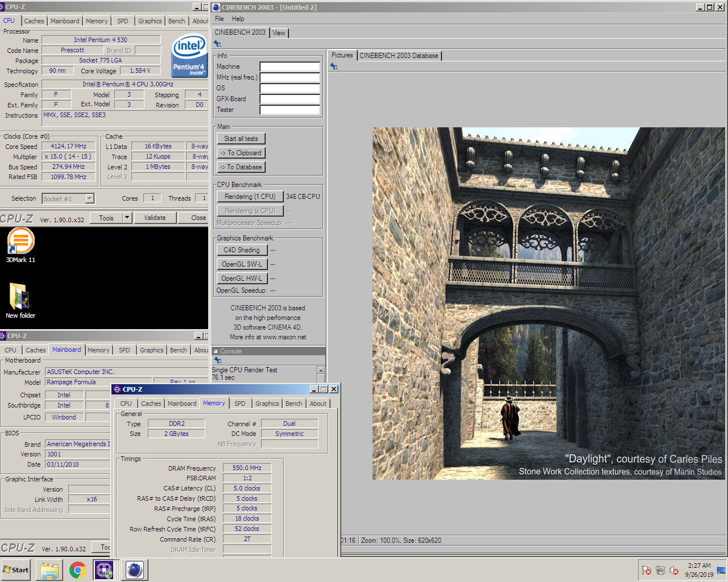Click the taskbar clock showing 2:27 AM
This screenshot has height=582, width=728.
(x=699, y=570)
